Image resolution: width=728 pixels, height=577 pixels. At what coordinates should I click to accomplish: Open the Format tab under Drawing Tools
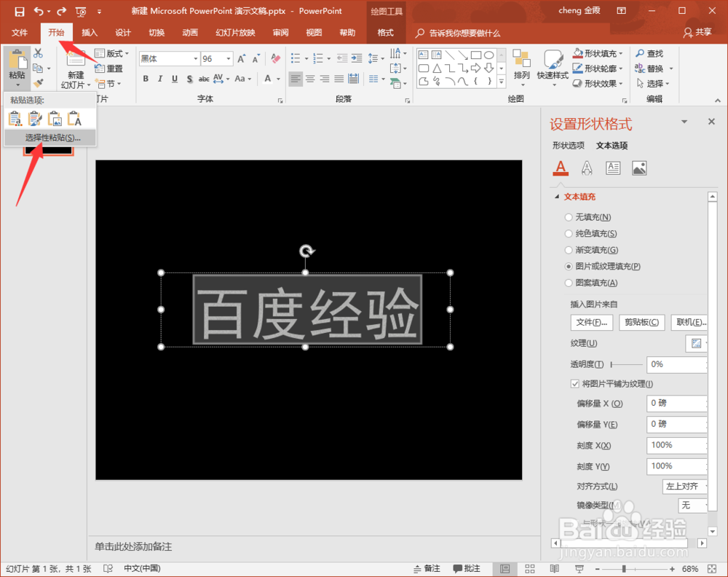[385, 33]
